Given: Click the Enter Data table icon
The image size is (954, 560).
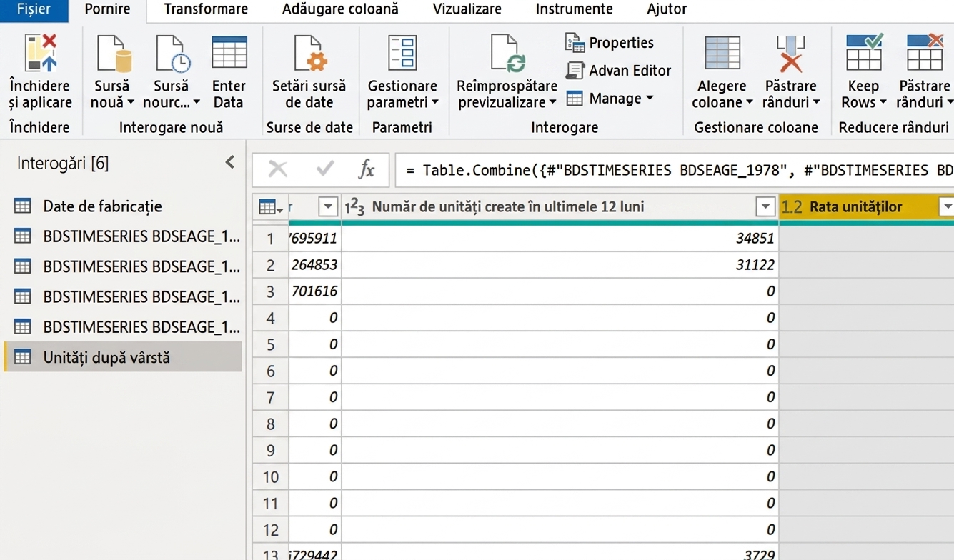Looking at the screenshot, I should 229,52.
